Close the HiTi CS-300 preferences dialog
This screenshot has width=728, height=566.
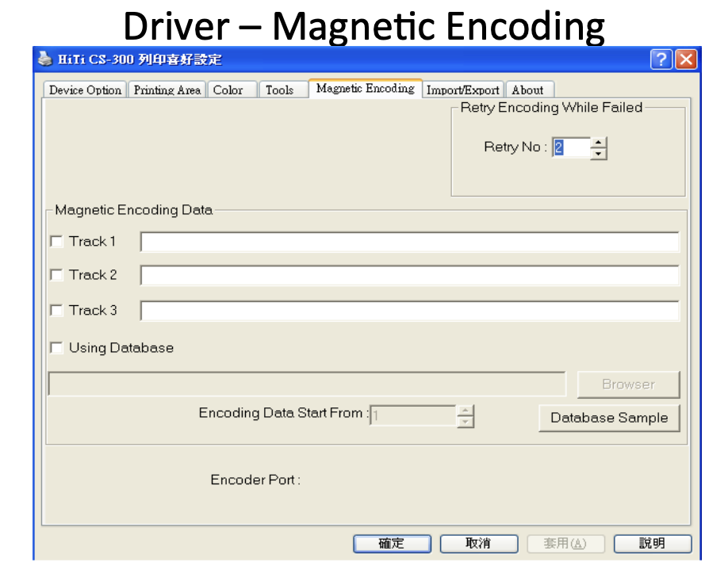pyautogui.click(x=686, y=59)
